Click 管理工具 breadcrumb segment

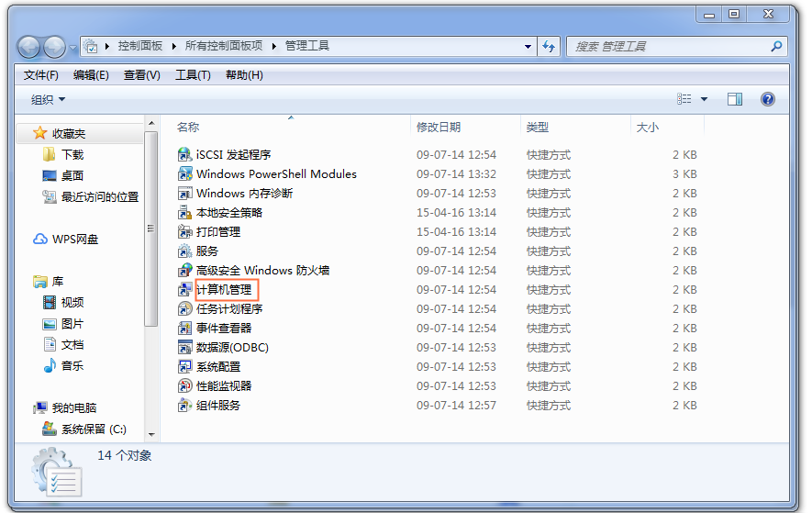pyautogui.click(x=307, y=46)
